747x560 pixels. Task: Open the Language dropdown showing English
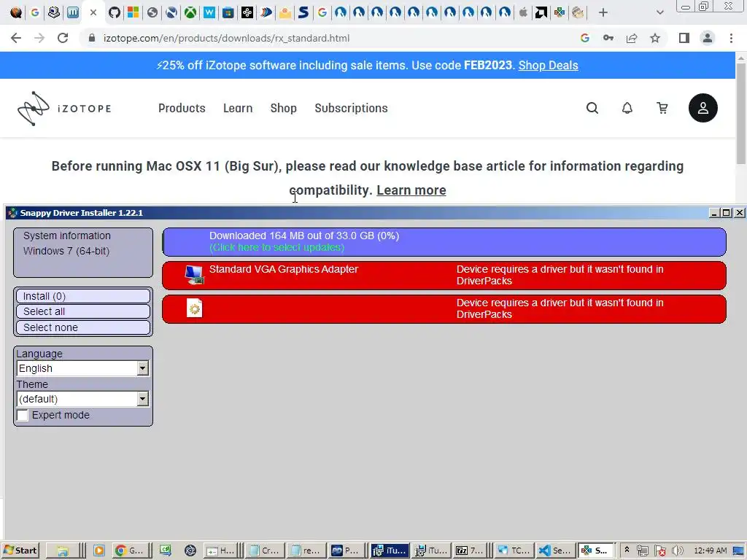pyautogui.click(x=83, y=368)
